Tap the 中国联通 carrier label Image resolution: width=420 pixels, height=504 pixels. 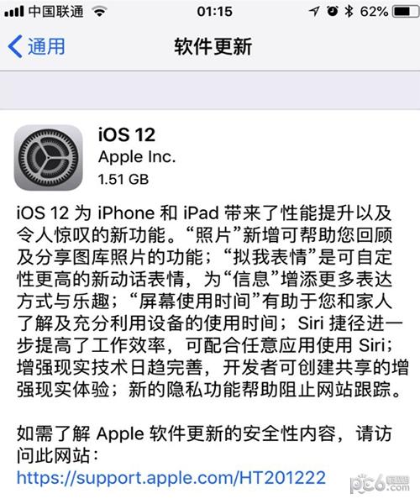tap(56, 12)
